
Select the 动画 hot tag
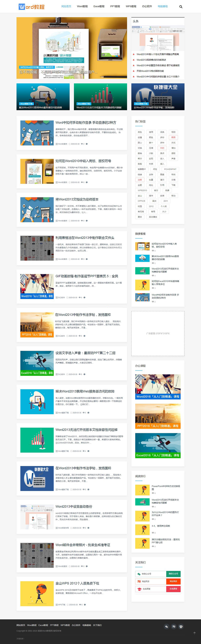point(140,180)
